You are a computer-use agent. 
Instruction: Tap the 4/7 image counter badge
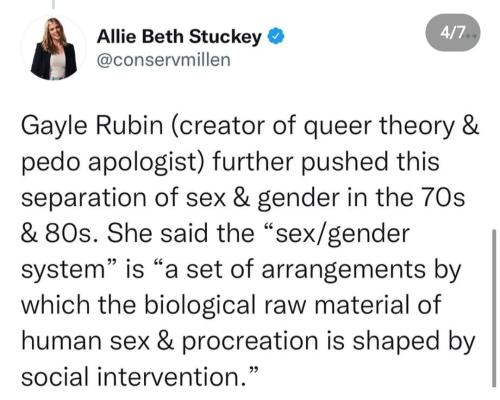pyautogui.click(x=453, y=32)
